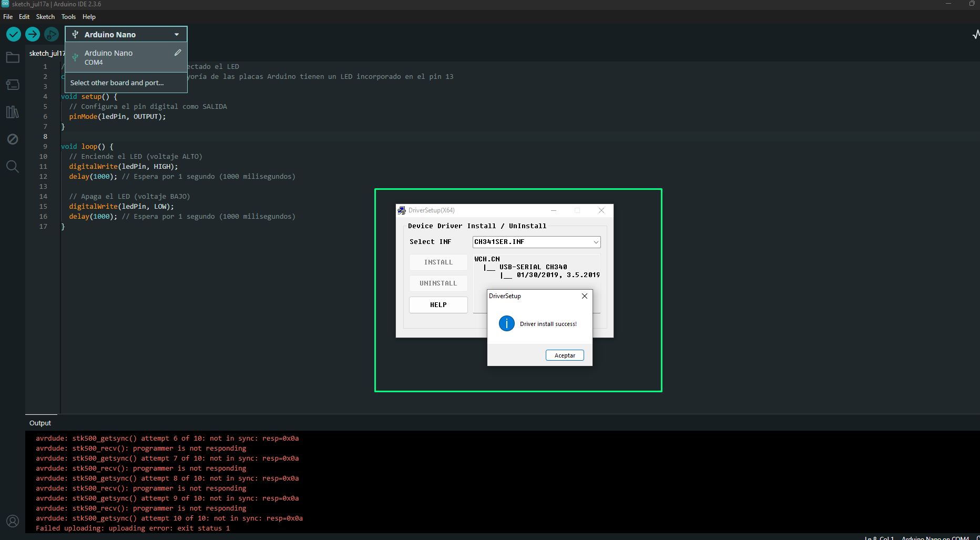Choose Select other board and port
Viewport: 980px width, 540px height.
(117, 83)
